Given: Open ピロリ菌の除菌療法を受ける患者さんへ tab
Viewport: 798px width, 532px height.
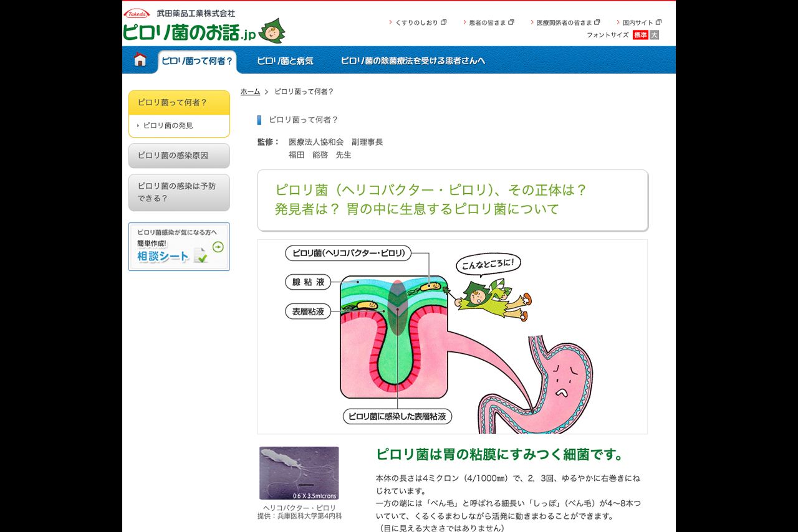Looking at the screenshot, I should 413,61.
